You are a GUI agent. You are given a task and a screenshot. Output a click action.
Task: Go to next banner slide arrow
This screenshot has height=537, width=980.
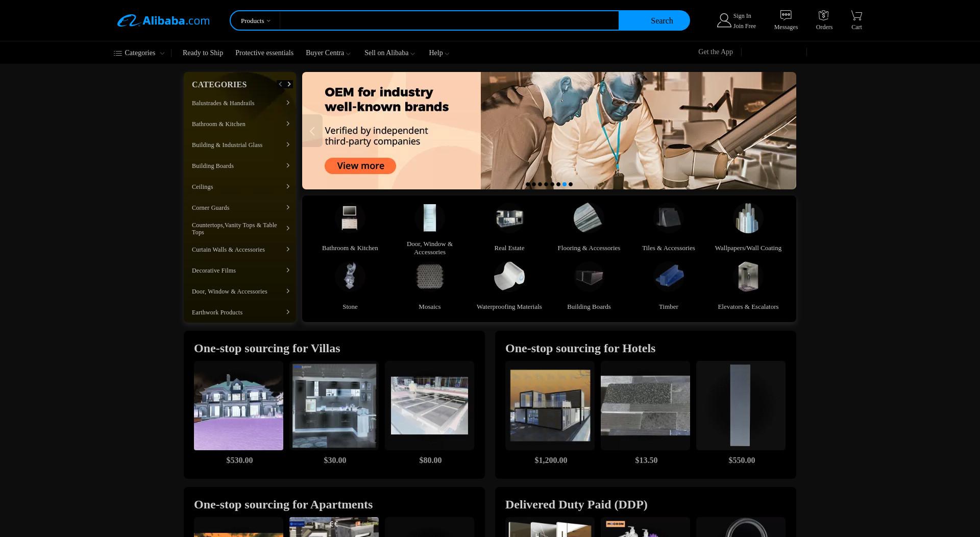(786, 131)
